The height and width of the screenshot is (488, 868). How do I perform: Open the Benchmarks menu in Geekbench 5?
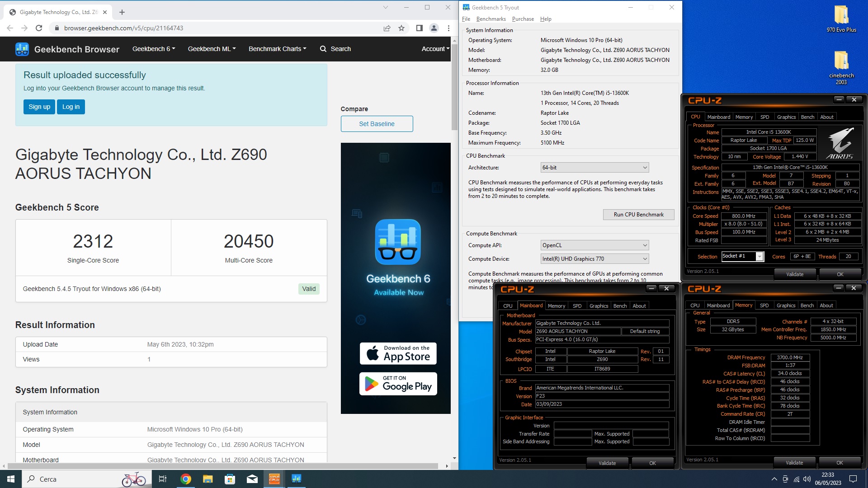[491, 19]
